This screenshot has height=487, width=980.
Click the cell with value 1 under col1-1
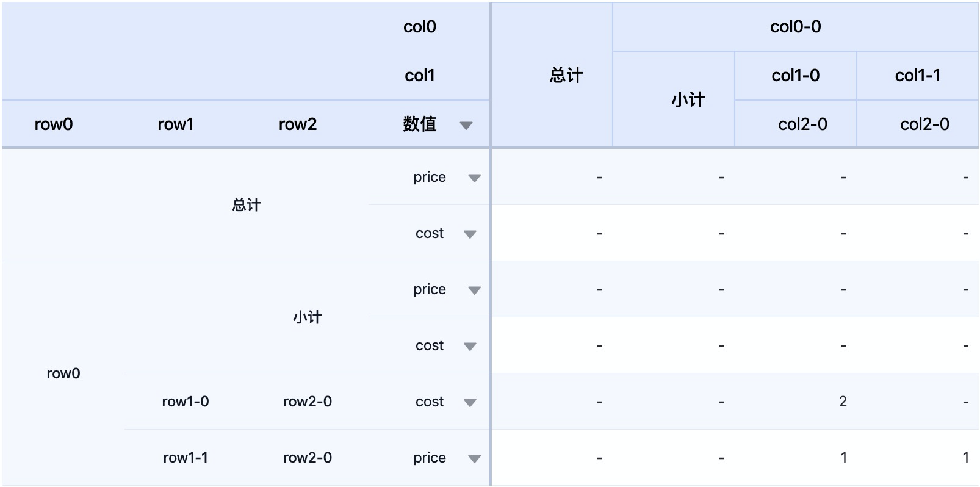[x=966, y=458]
